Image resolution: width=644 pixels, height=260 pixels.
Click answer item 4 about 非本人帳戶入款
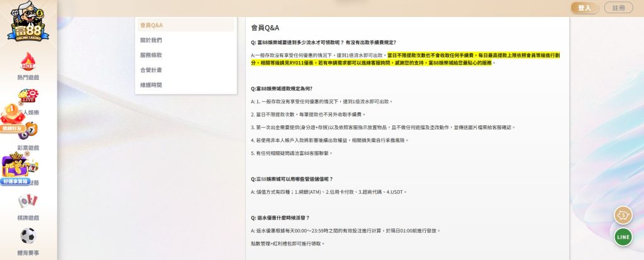[x=330, y=140]
